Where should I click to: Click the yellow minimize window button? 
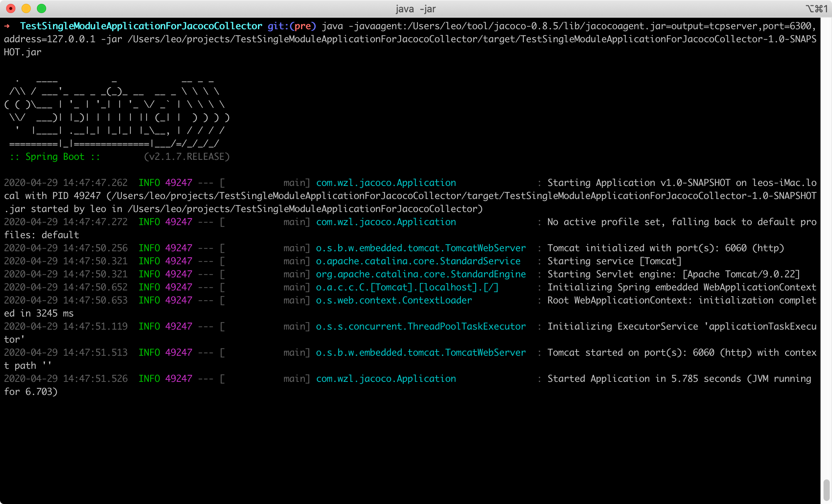click(x=26, y=8)
